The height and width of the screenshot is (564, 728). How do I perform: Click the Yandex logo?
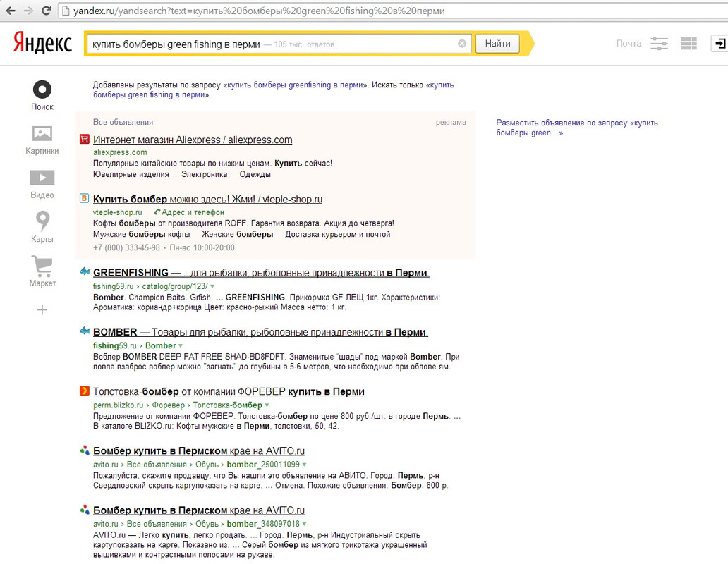42,43
